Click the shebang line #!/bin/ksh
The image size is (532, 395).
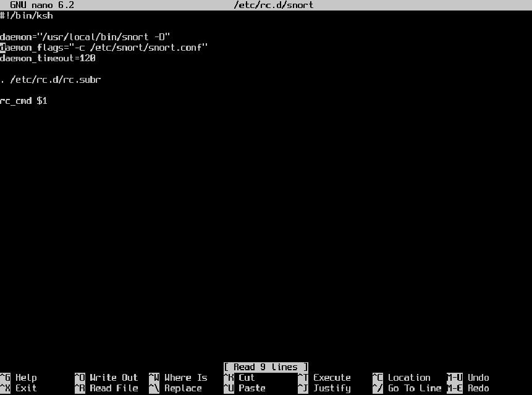[x=27, y=15]
